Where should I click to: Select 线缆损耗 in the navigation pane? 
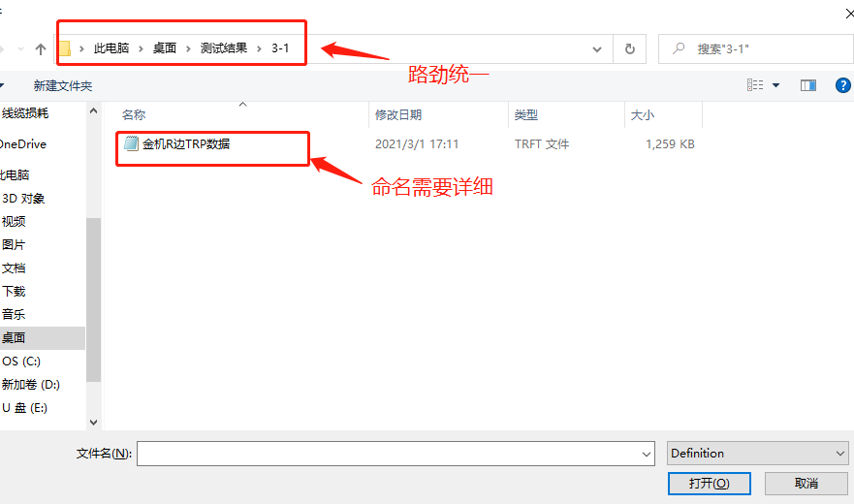click(x=25, y=113)
